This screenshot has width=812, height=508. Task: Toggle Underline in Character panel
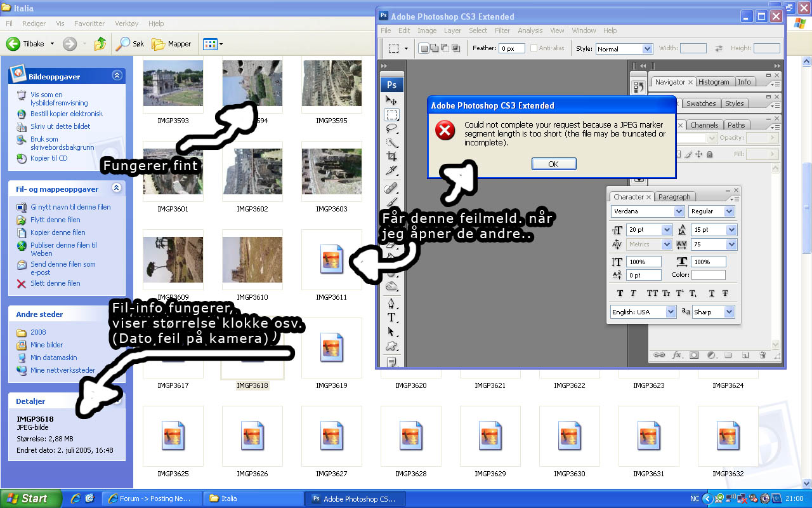point(712,293)
